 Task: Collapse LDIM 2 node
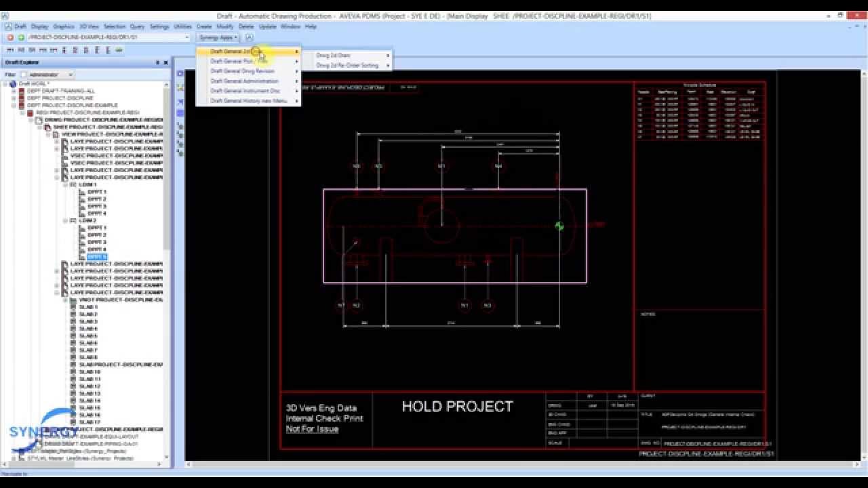coord(65,220)
